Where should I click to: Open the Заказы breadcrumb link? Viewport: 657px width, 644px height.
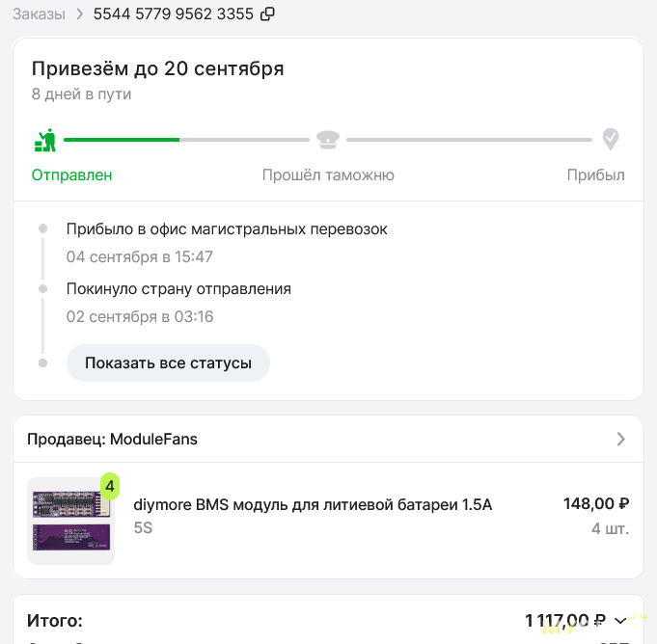pos(39,14)
